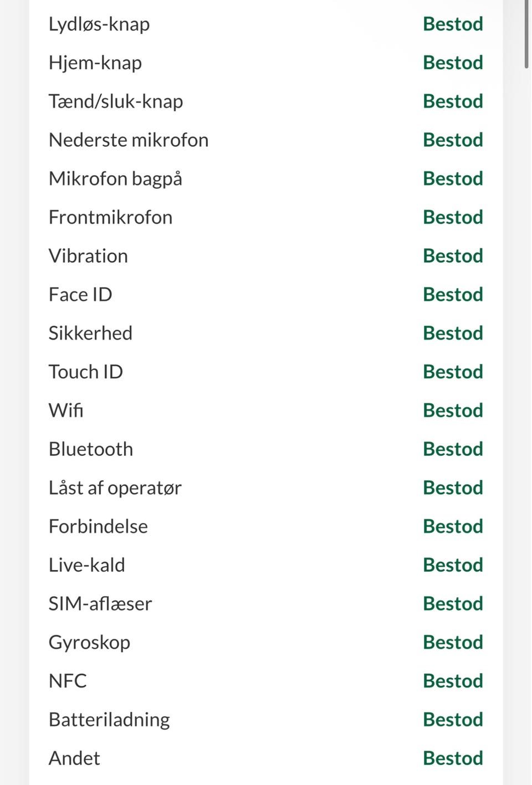Click Bestod status beside Tænd/sluk-knap
Screen dimensions: 532x785
tap(453, 101)
